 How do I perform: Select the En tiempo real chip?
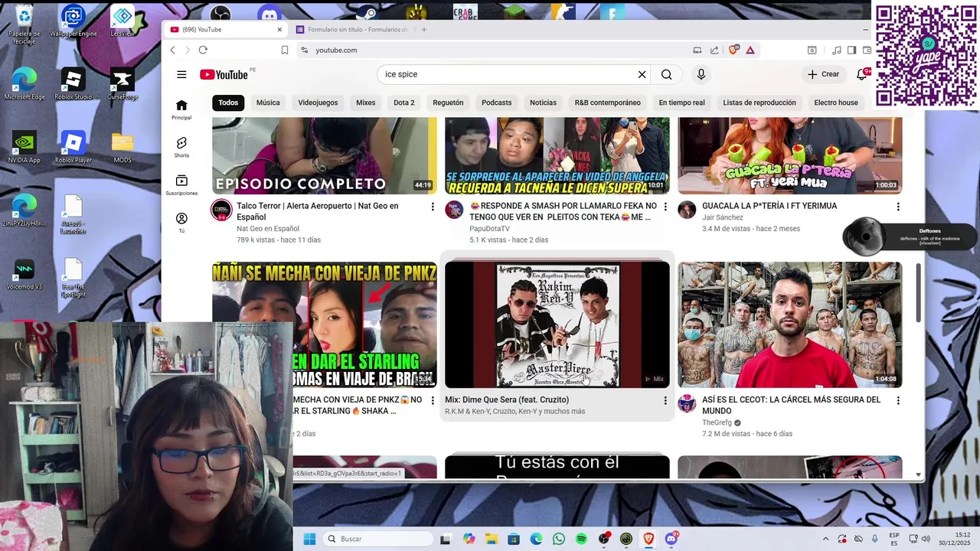click(681, 103)
